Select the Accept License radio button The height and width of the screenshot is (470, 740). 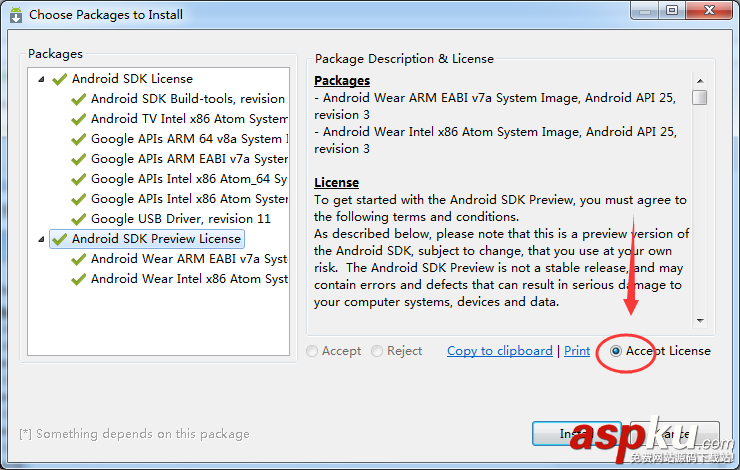pyautogui.click(x=616, y=351)
